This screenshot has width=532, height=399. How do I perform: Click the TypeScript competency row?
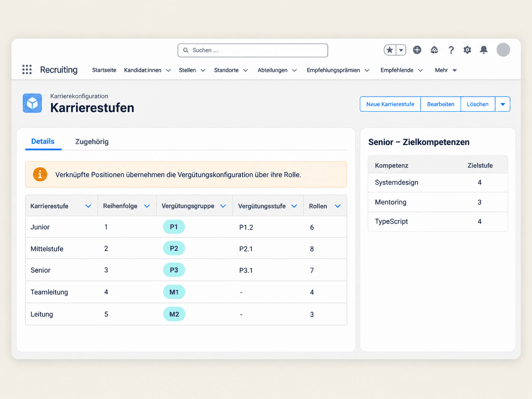(438, 222)
